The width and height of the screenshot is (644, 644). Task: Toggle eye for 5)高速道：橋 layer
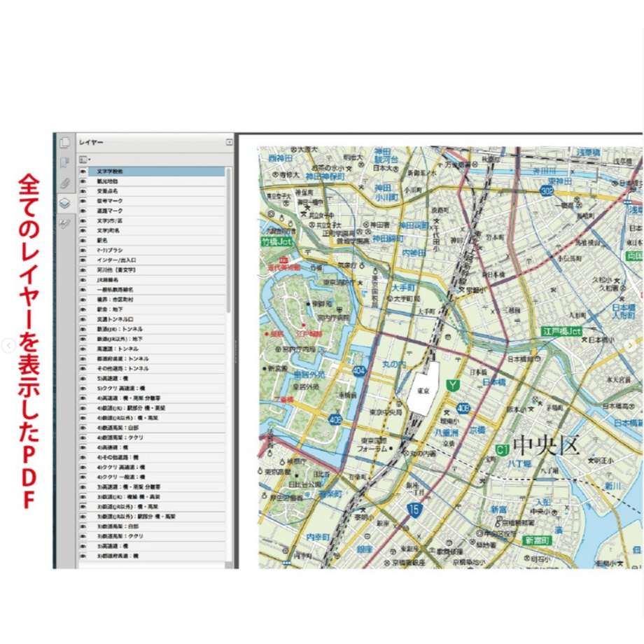pos(83,378)
